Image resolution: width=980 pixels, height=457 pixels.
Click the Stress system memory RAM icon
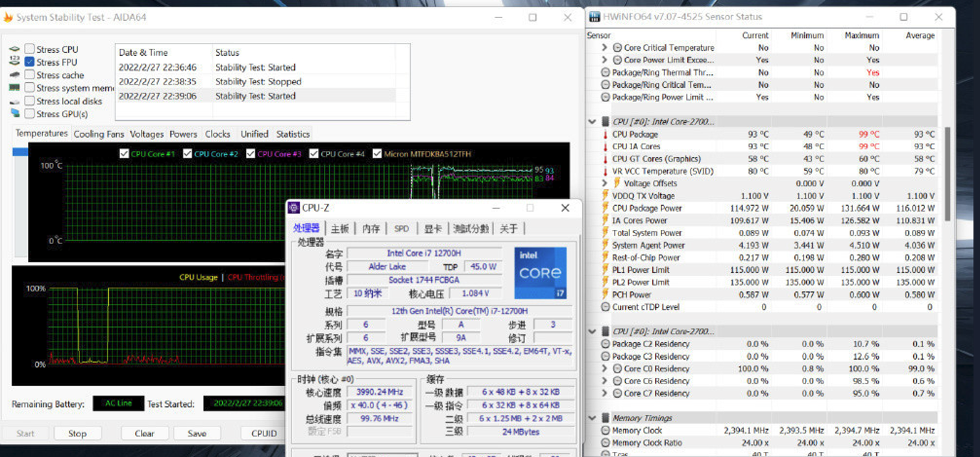click(14, 88)
